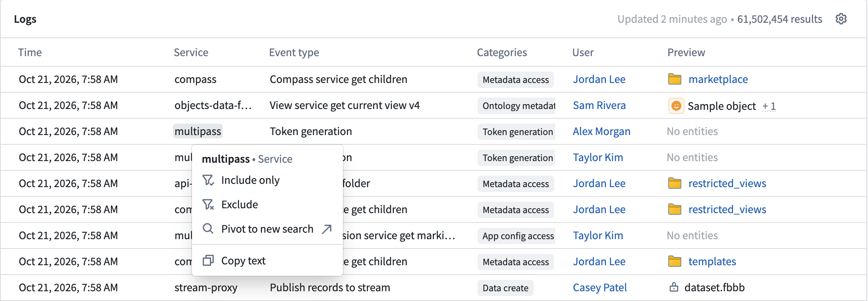Open the logs settings gear icon
868x301 pixels.
click(x=841, y=19)
